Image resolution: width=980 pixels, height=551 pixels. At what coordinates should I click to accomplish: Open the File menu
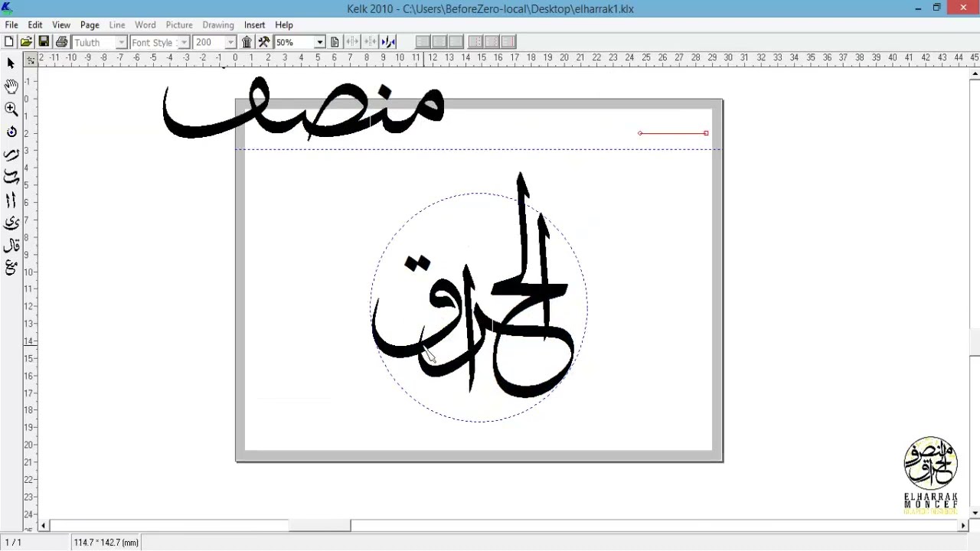(x=11, y=24)
